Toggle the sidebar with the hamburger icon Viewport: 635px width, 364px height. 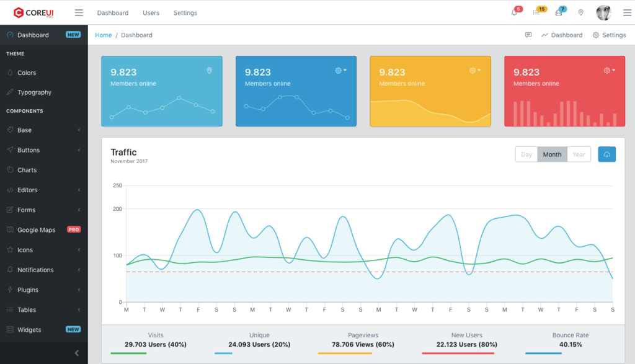(x=79, y=12)
